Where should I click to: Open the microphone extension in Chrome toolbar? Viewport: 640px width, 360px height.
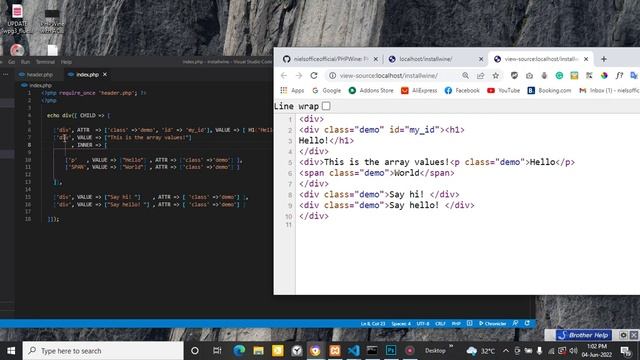click(x=544, y=76)
